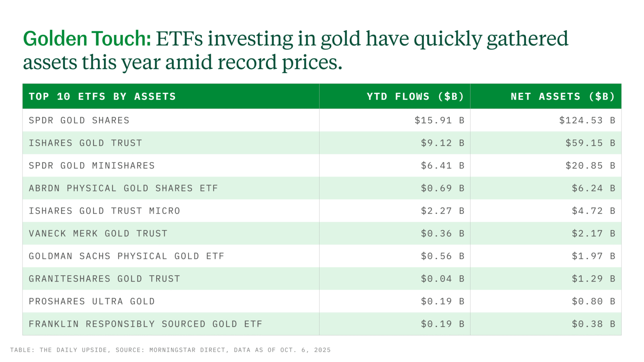Select the "Net Assets ($B)" column header
Viewport: 644px width, 362px height.
coord(563,97)
